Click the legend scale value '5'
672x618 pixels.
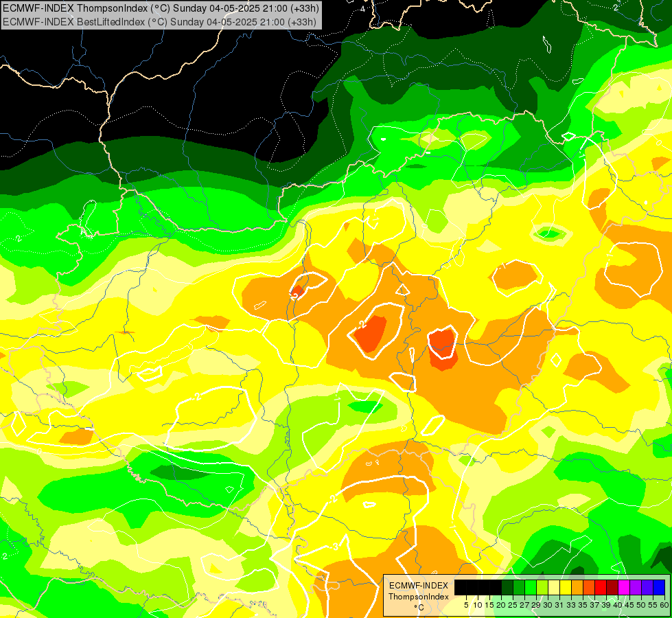(466, 605)
